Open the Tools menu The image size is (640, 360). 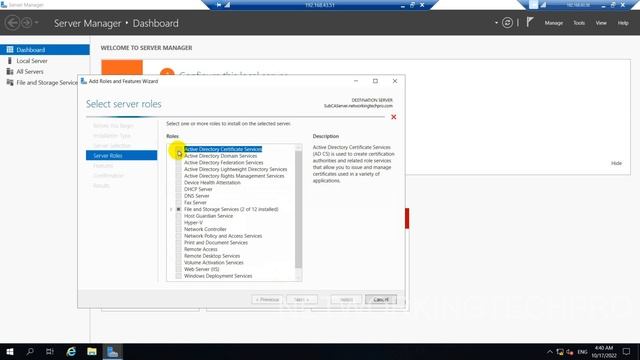pyautogui.click(x=579, y=23)
